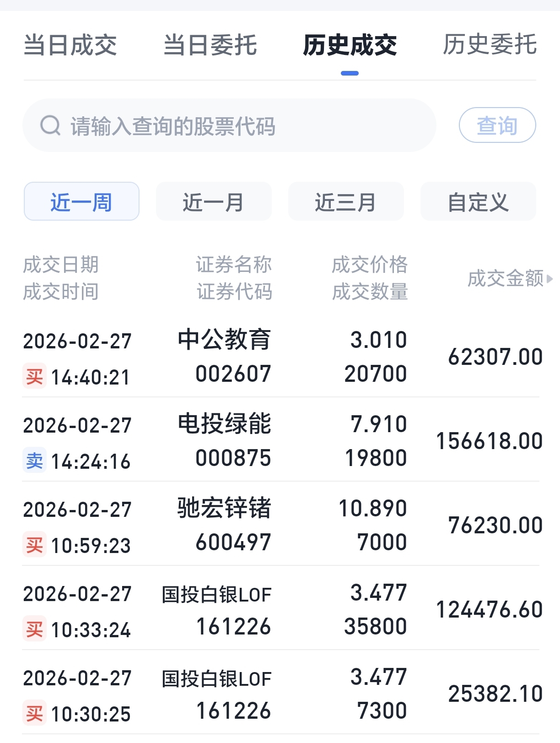The height and width of the screenshot is (743, 560).
Task: Click the 买 badge at 10:30:25
Action: 34,713
